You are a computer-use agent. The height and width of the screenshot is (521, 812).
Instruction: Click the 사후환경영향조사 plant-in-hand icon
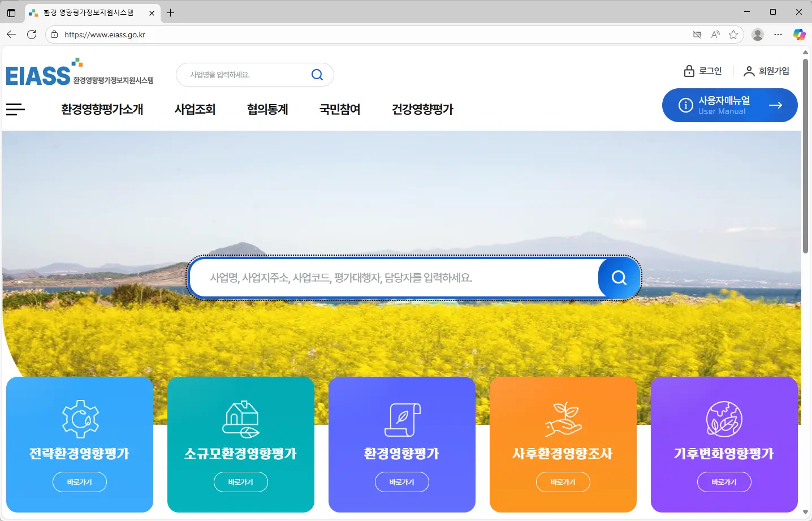pos(563,419)
